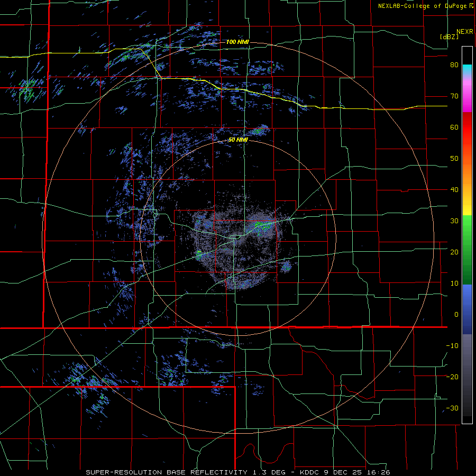
Task: Click the -30 value on the dBZ scale
Action: coord(452,408)
